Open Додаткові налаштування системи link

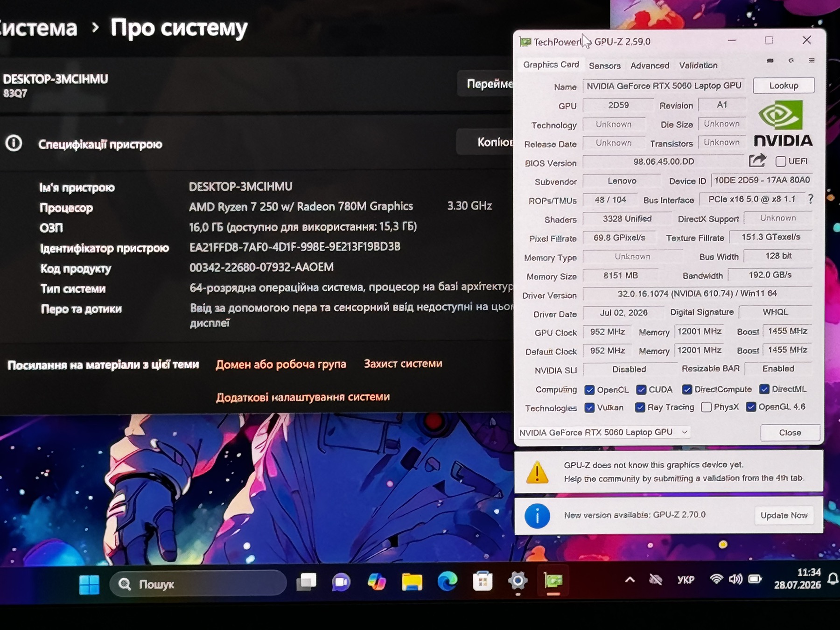click(x=303, y=397)
